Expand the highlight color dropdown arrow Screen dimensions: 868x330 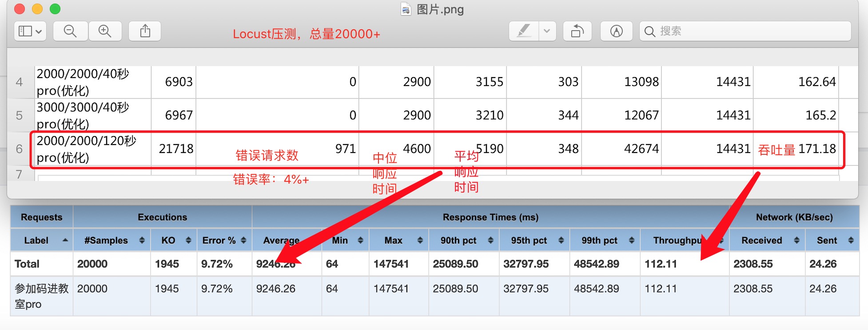pos(547,31)
